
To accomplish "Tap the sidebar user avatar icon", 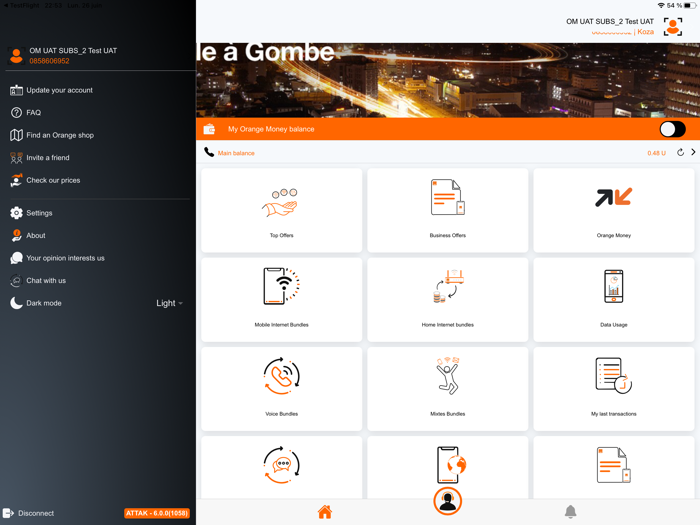I will (x=17, y=55).
